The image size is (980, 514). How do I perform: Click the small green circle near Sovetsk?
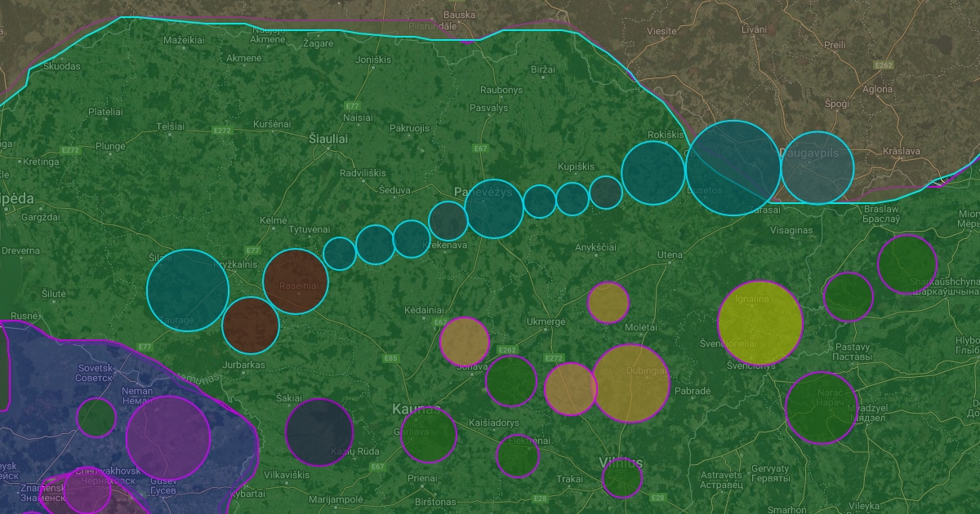point(96,417)
